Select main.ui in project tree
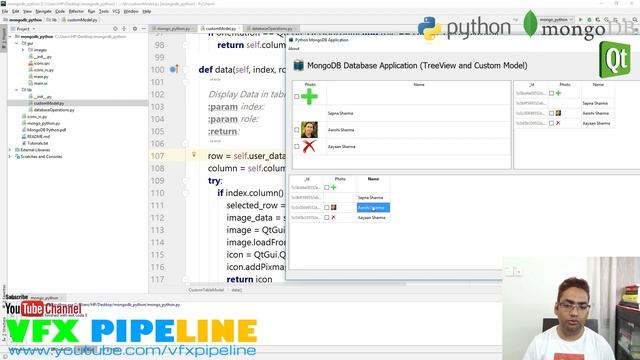This screenshot has width=640, height=360. click(x=38, y=83)
